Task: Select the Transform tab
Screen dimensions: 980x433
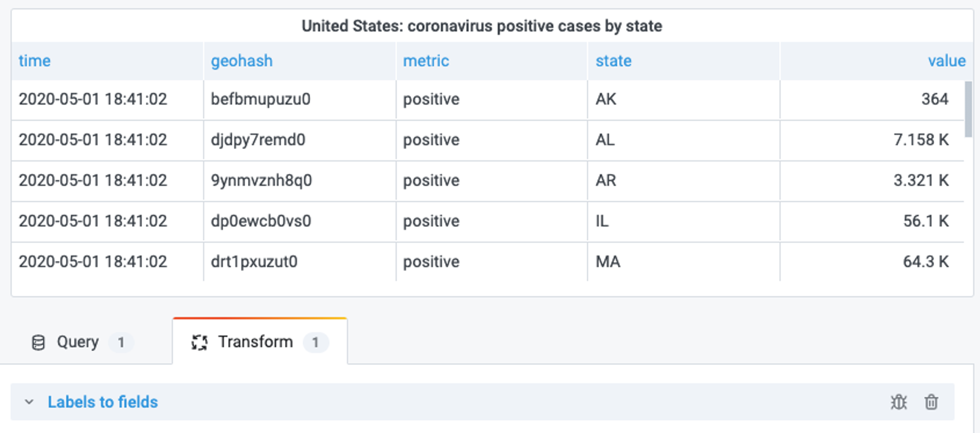Action: pyautogui.click(x=260, y=342)
